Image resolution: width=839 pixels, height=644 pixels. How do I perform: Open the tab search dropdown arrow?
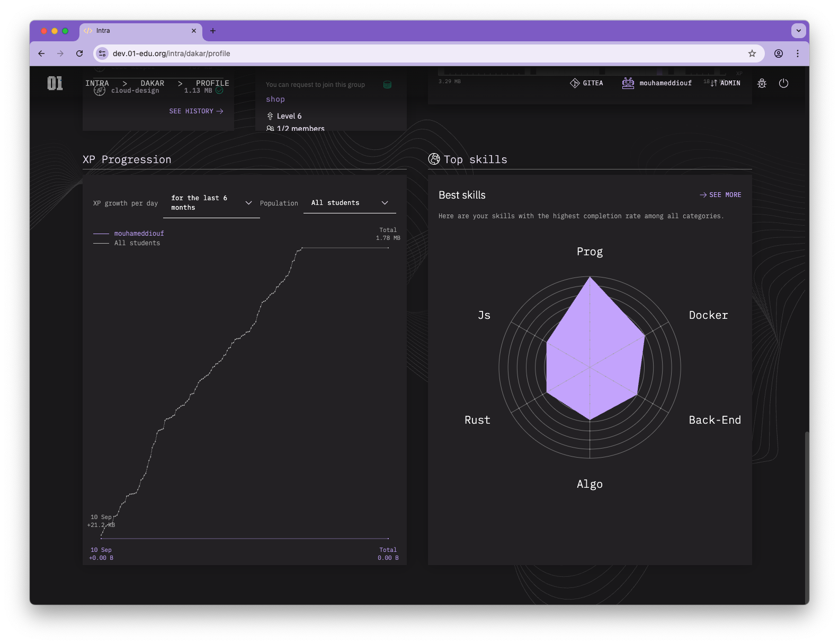[798, 31]
